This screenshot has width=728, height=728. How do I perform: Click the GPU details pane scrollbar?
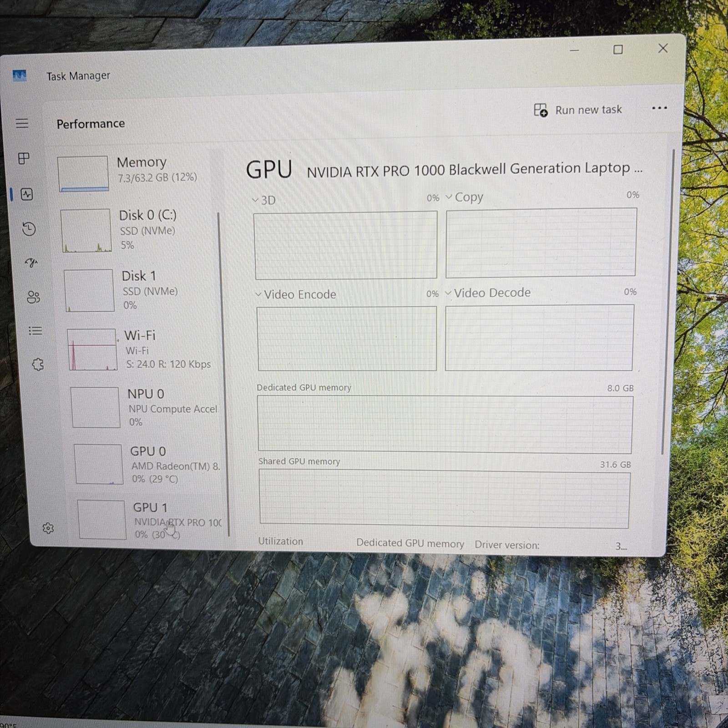pos(667,303)
